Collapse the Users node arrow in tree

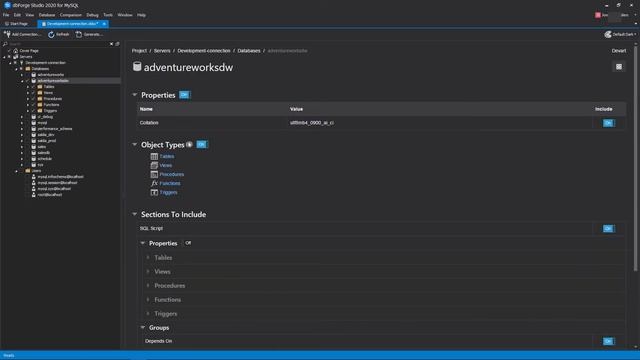click(x=16, y=171)
